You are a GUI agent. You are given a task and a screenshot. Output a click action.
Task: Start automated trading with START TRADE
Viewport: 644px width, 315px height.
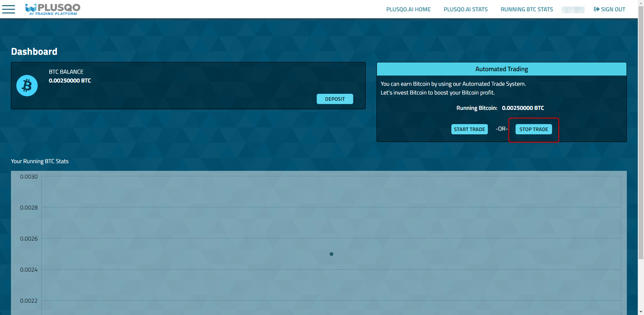[x=470, y=129]
